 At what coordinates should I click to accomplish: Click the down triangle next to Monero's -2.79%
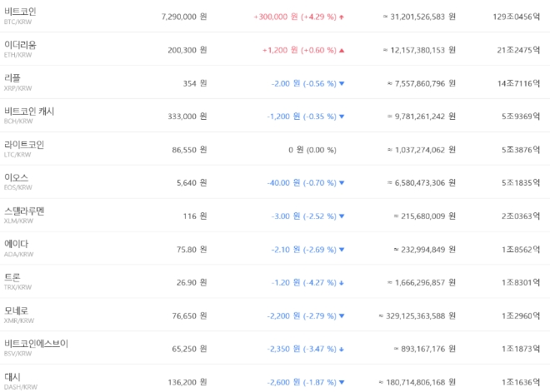(x=342, y=316)
